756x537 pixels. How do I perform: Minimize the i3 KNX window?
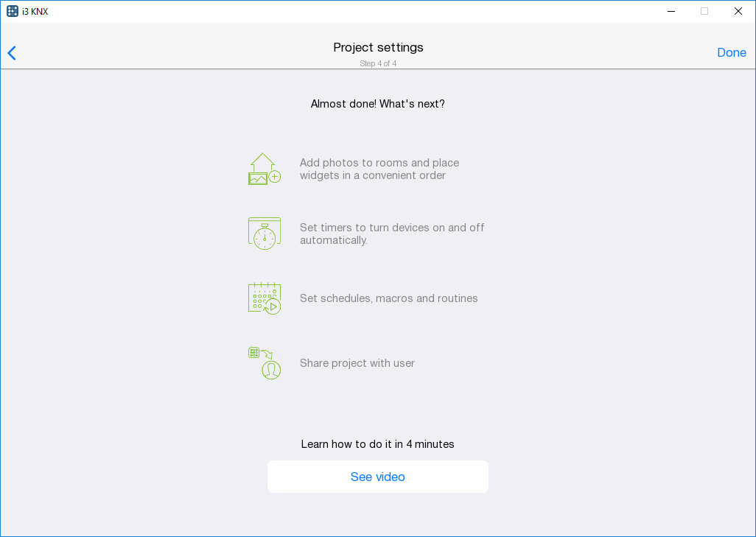pyautogui.click(x=671, y=11)
